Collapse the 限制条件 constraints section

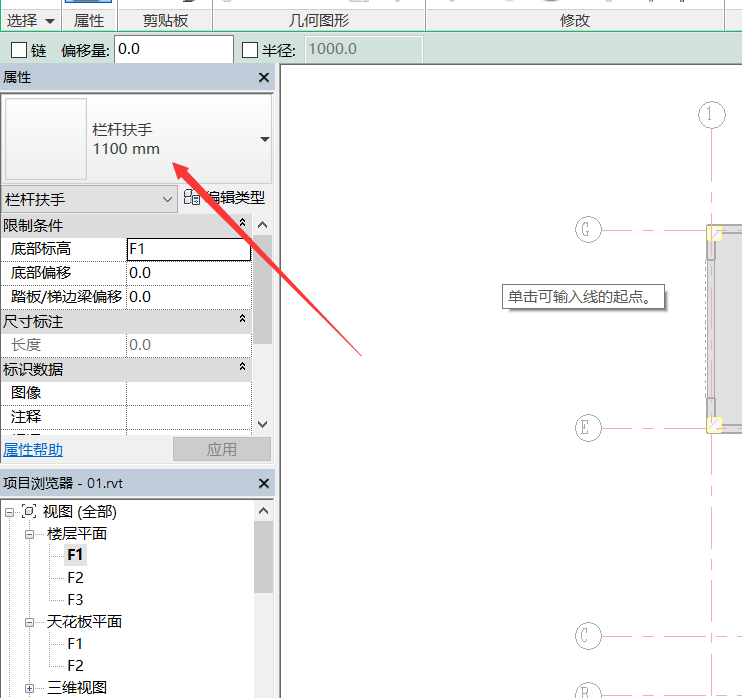[242, 224]
